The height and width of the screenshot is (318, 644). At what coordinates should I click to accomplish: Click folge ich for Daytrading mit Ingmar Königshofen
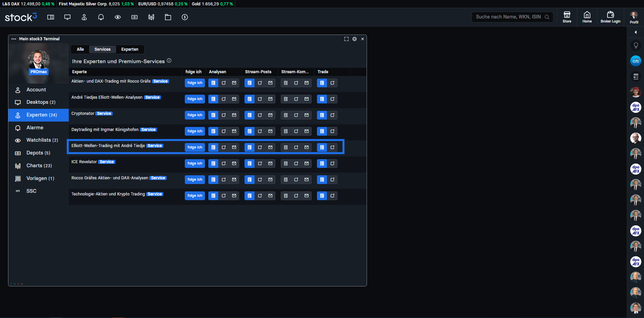(x=195, y=131)
